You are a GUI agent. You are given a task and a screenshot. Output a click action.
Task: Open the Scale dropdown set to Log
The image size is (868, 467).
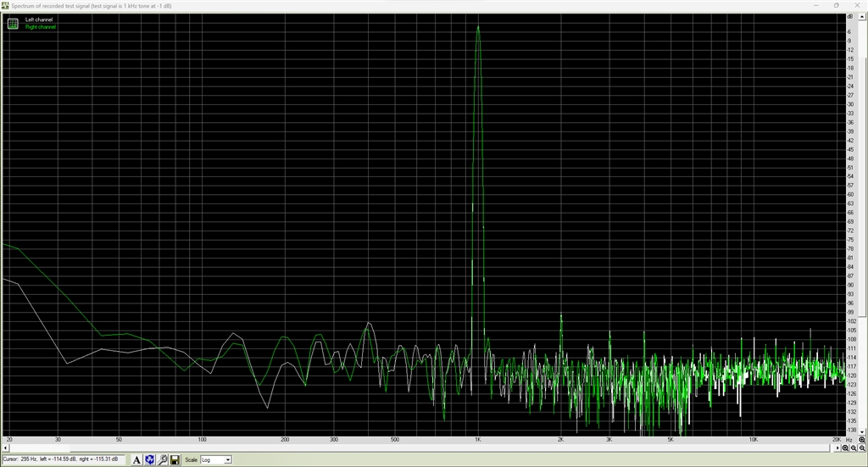coord(216,460)
